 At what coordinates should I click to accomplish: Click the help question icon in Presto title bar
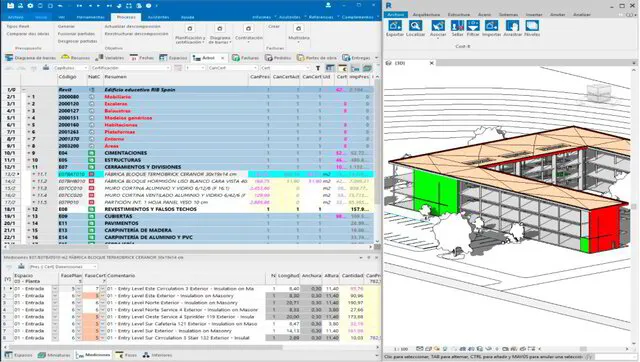149,6
